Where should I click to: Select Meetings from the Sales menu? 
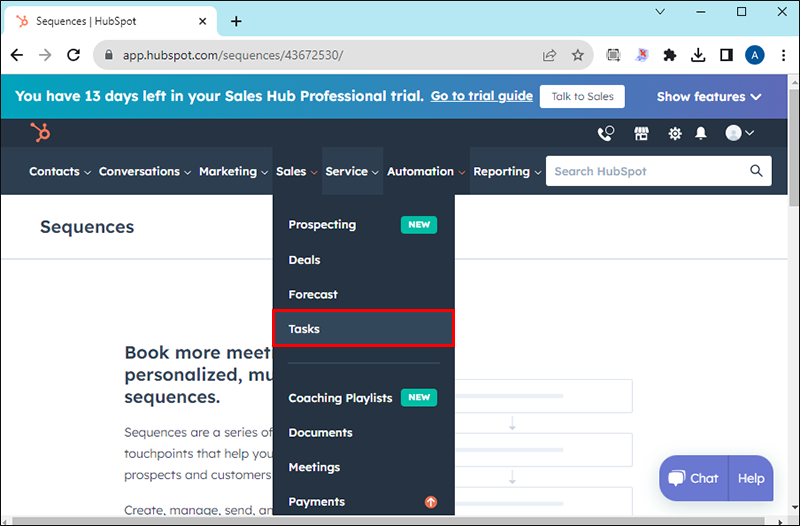pyautogui.click(x=363, y=467)
